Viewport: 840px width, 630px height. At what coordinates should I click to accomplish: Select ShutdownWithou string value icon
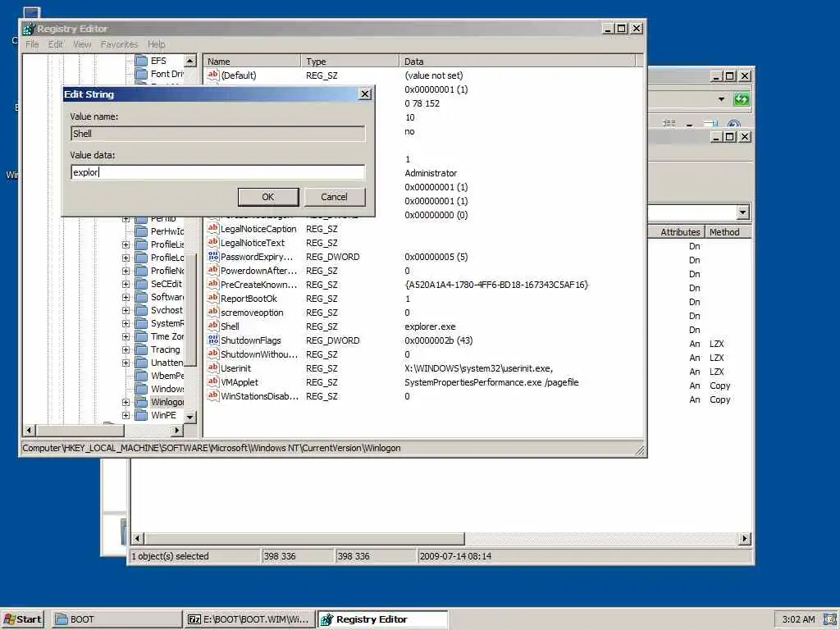click(212, 354)
